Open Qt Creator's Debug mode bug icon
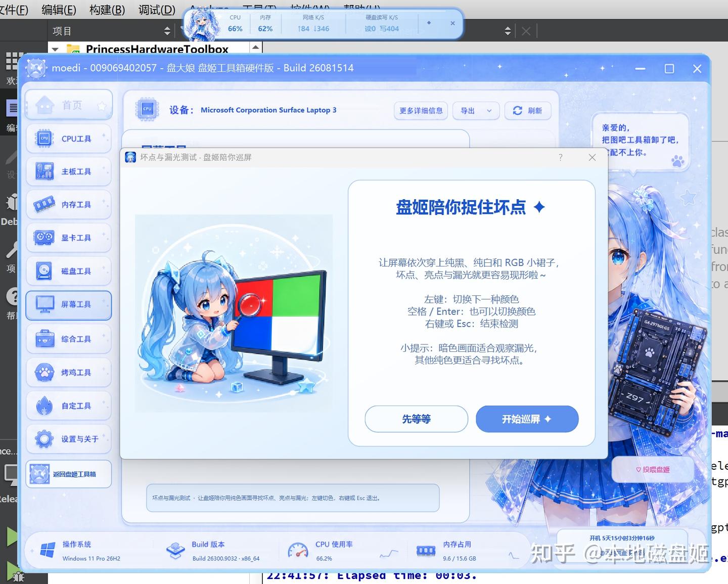The height and width of the screenshot is (584, 728). coord(11,202)
